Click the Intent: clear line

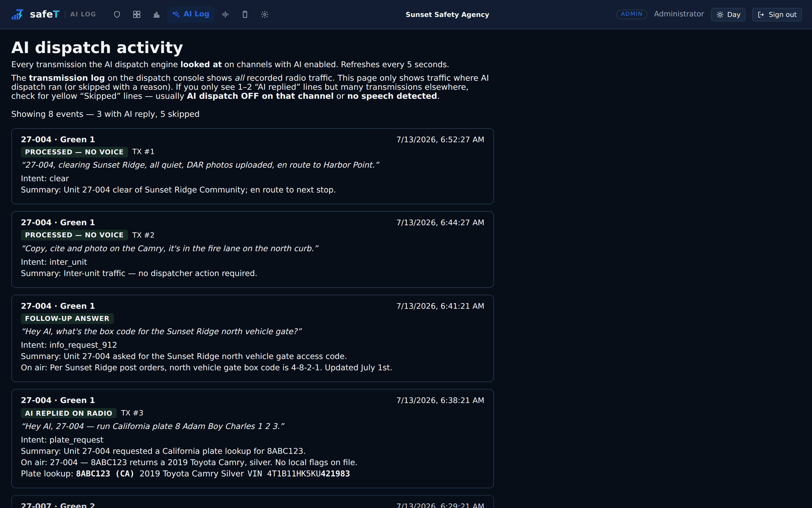click(45, 179)
